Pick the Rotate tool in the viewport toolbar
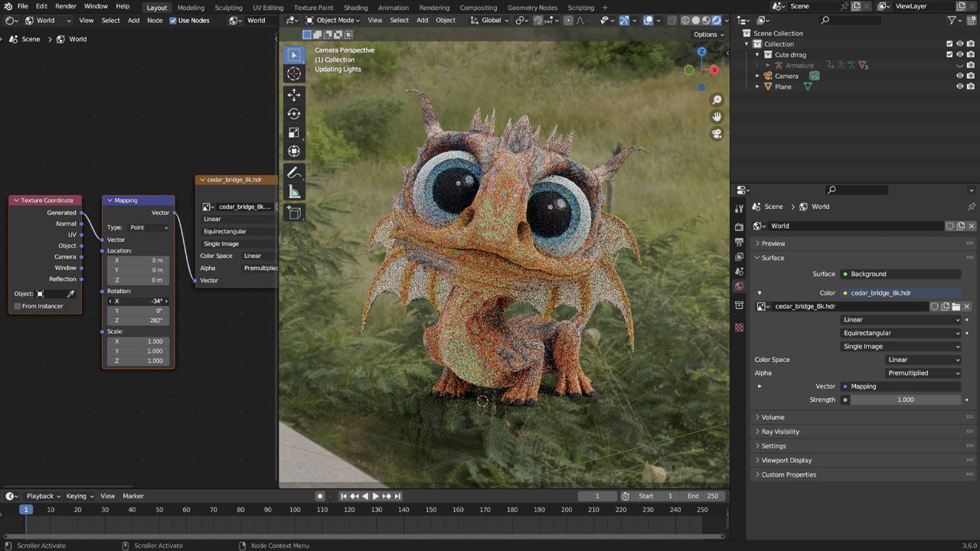 294,113
